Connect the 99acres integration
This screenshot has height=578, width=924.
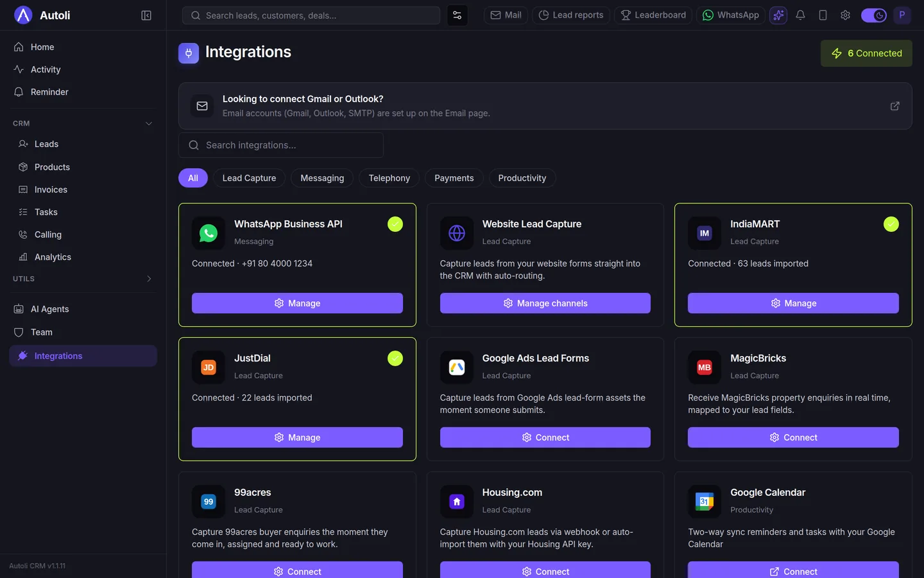coord(297,570)
